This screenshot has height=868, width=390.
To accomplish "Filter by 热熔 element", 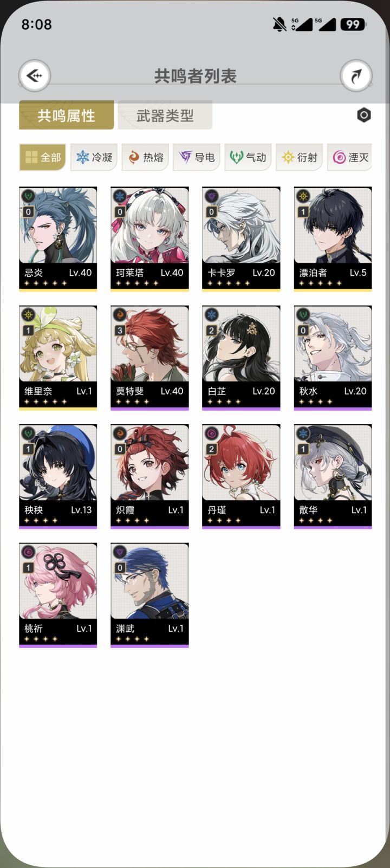I will tap(146, 157).
